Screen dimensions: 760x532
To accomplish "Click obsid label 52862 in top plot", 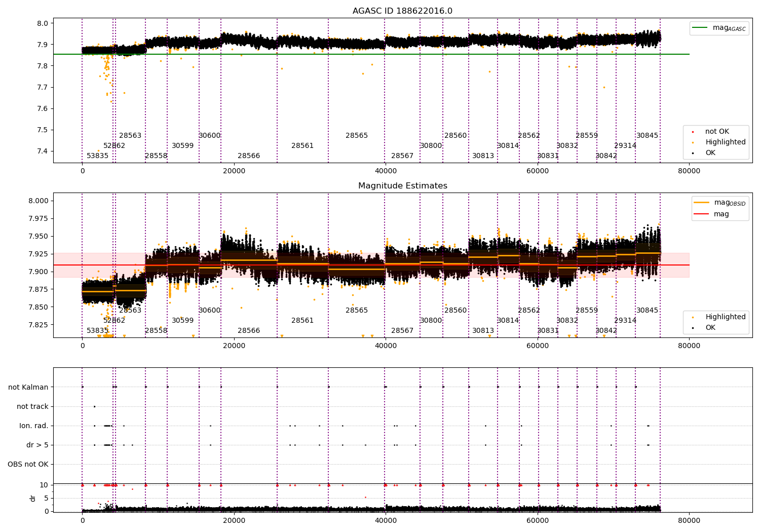I will (x=115, y=146).
